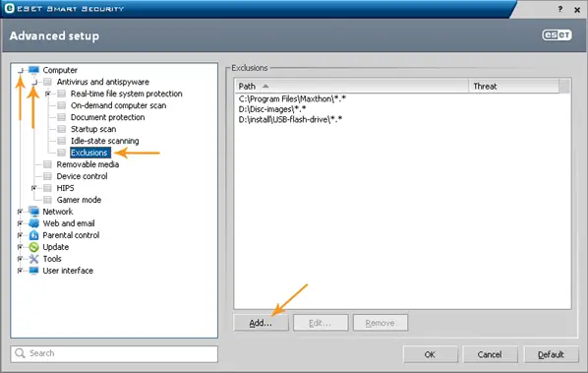Image resolution: width=588 pixels, height=373 pixels.
Task: Expand the Network tree node
Action: 21,212
